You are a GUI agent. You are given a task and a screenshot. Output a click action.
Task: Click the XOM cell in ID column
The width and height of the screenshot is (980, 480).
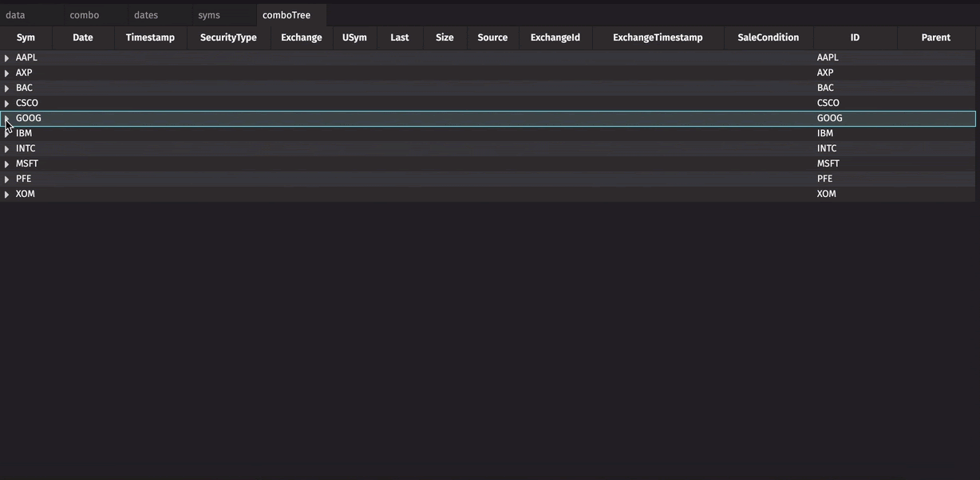pyautogui.click(x=855, y=194)
